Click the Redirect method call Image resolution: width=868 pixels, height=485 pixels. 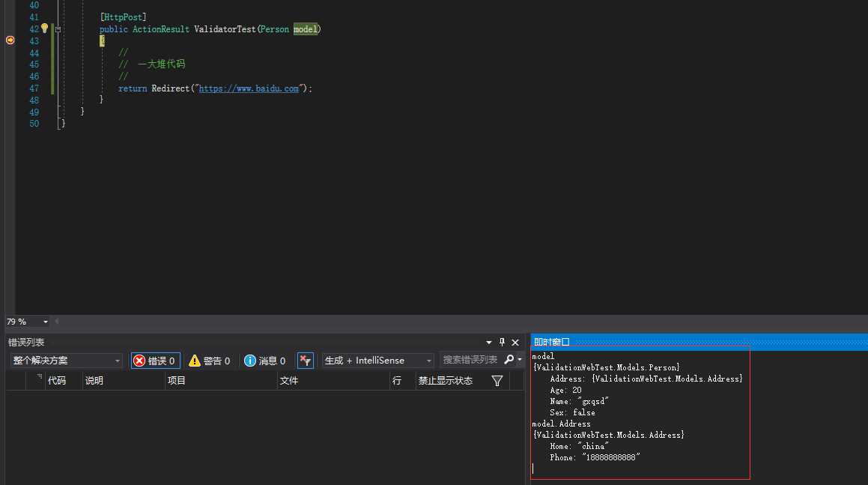click(171, 88)
